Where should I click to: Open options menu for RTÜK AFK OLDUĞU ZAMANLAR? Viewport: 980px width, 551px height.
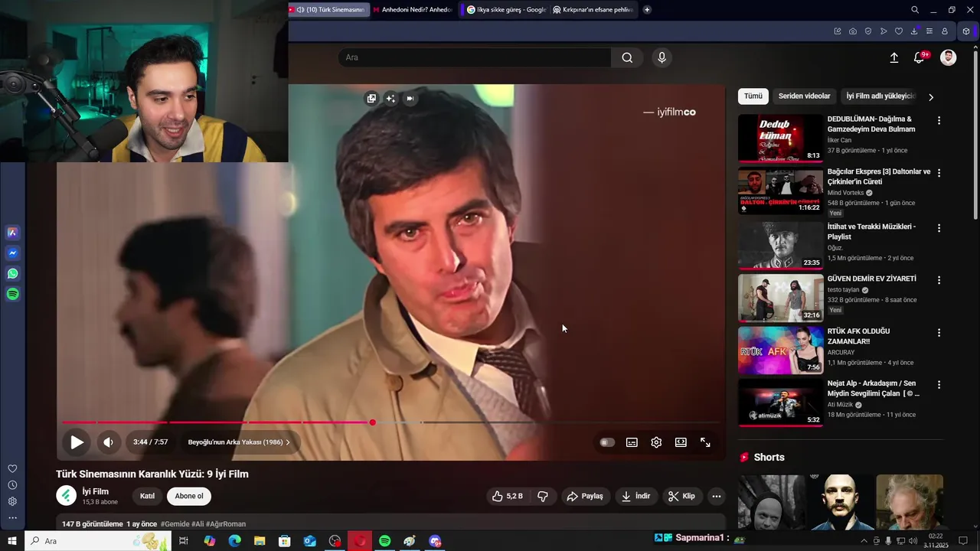click(x=939, y=333)
